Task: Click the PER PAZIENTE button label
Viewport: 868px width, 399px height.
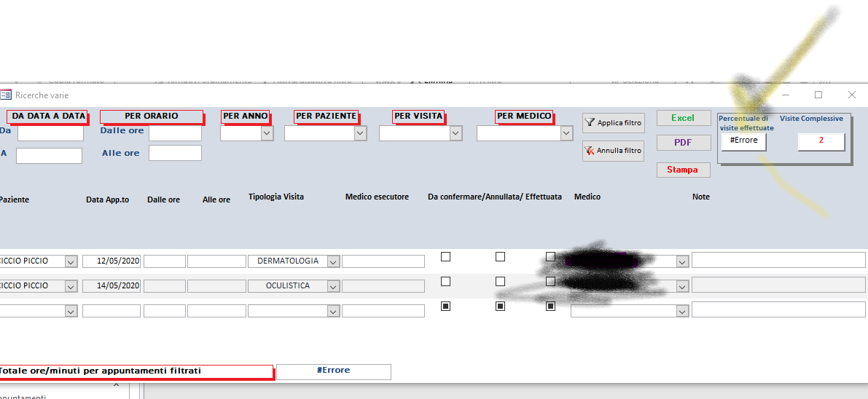Action: tap(326, 116)
